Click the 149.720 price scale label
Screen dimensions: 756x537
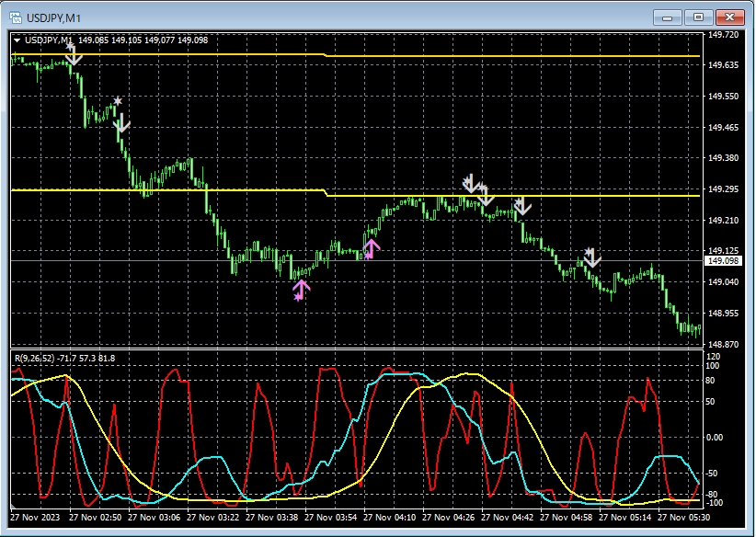point(724,35)
